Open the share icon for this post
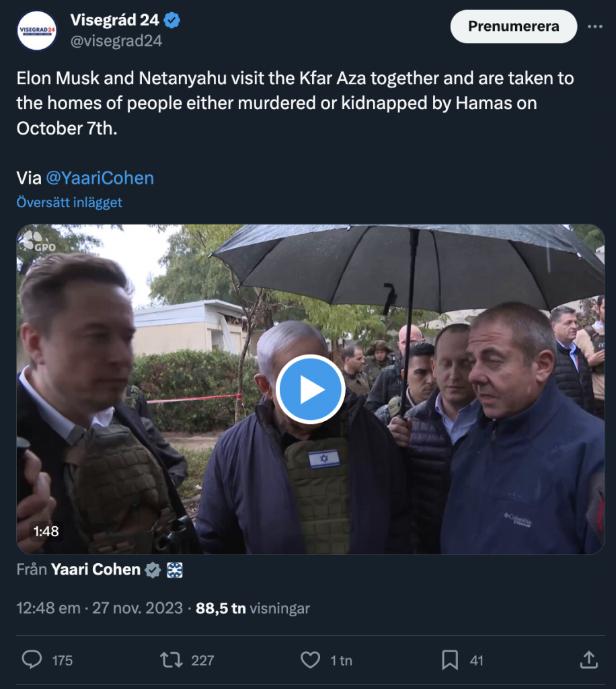 (589, 660)
